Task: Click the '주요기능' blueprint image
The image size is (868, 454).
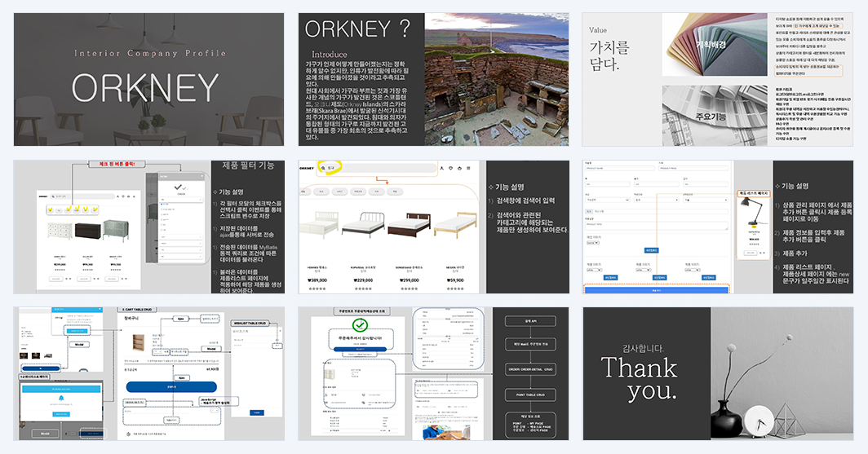Action: 715,116
